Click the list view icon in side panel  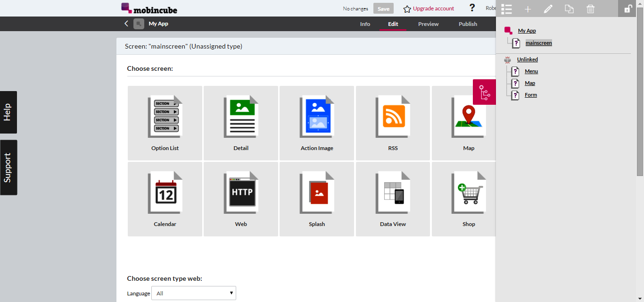pyautogui.click(x=506, y=9)
